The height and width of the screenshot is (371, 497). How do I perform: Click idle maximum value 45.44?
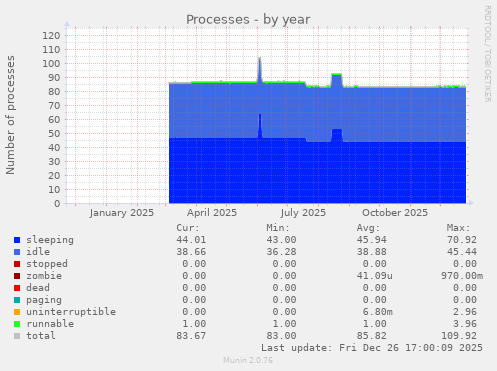(x=462, y=252)
